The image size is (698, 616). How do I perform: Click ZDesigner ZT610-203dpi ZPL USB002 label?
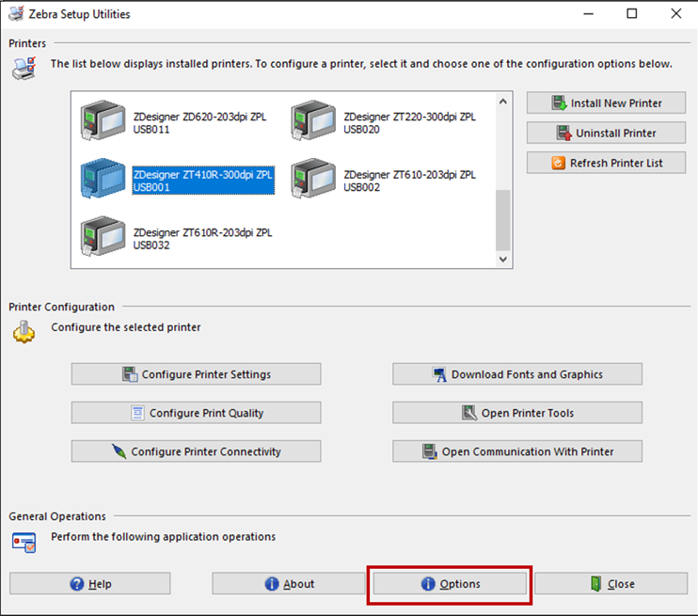(x=409, y=181)
